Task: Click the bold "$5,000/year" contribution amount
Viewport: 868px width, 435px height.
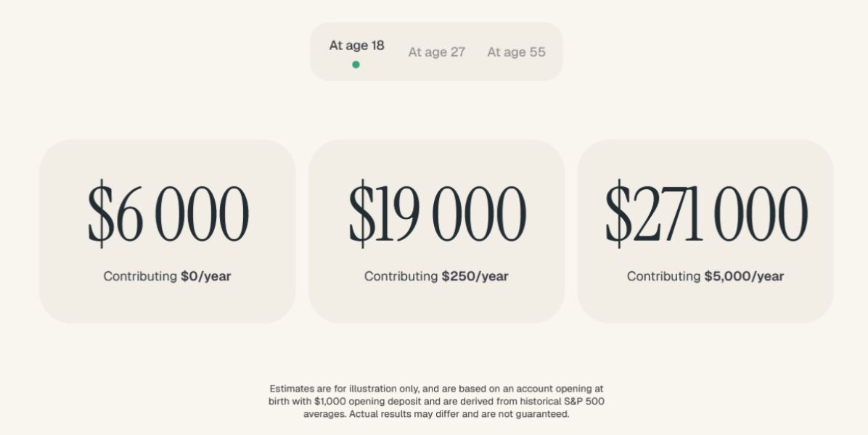Action: [744, 276]
